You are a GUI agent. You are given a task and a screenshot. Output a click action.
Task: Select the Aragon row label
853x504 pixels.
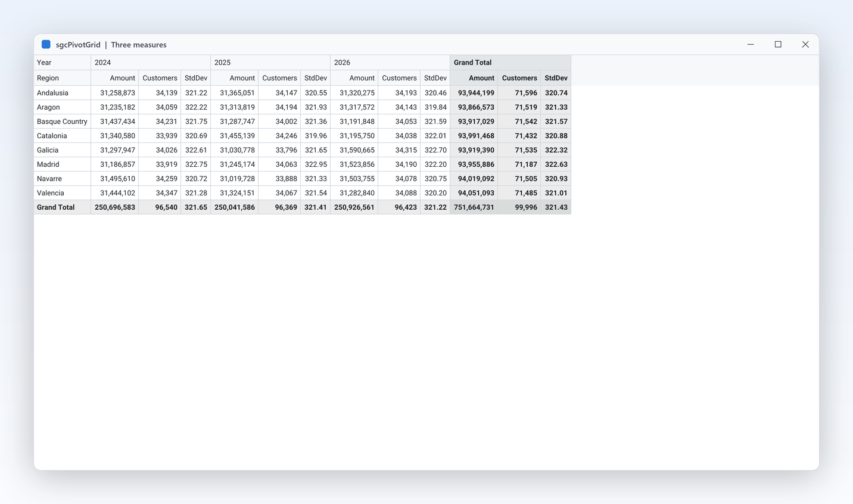point(63,107)
